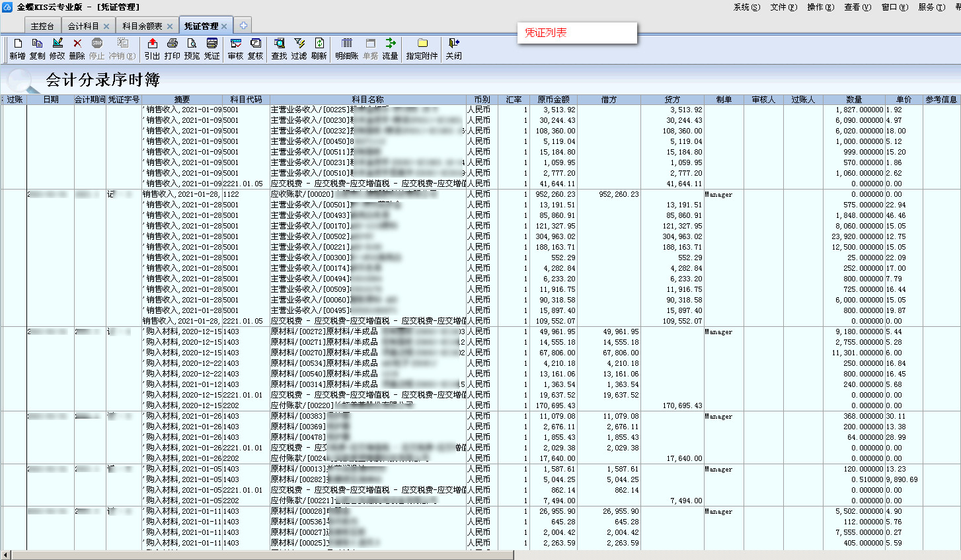Click the 指定附件 folder icon
This screenshot has width=961, height=560.
click(422, 48)
